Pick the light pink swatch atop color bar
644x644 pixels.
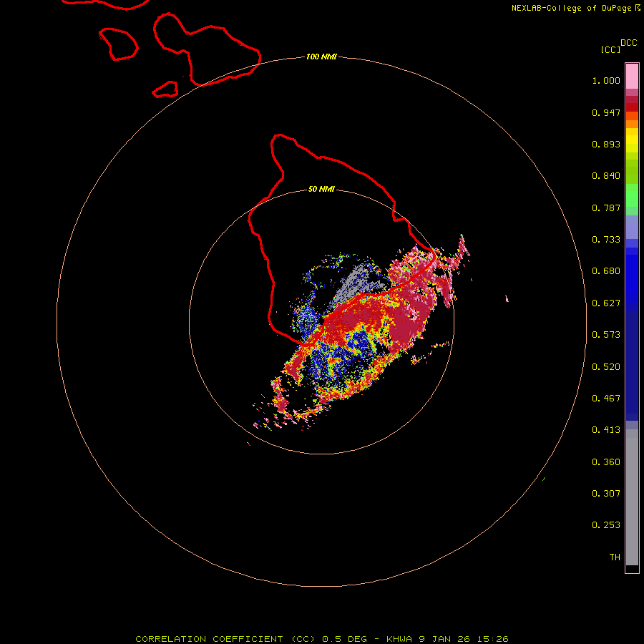tap(632, 77)
